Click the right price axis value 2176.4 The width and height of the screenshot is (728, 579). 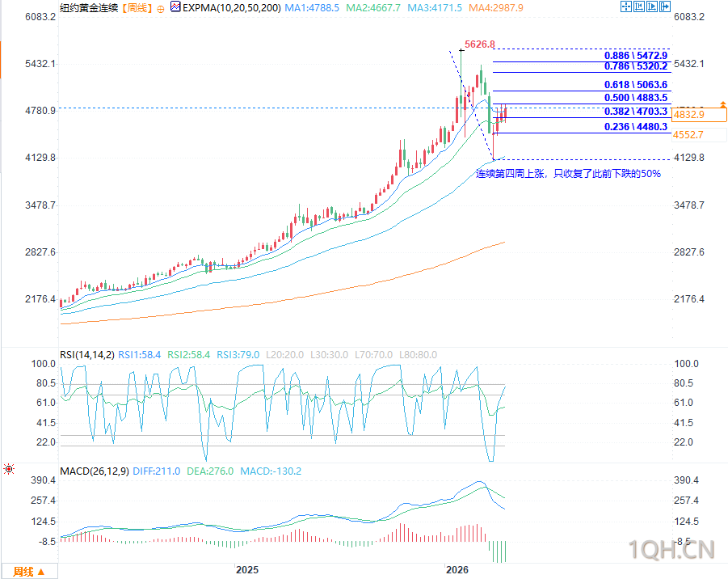(x=689, y=298)
